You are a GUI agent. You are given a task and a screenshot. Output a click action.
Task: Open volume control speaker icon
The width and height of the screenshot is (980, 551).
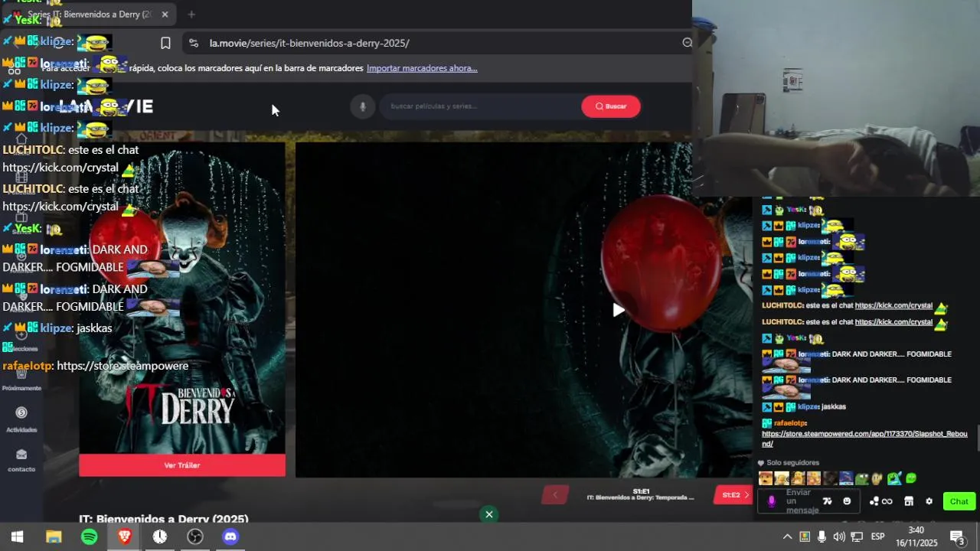(x=839, y=536)
